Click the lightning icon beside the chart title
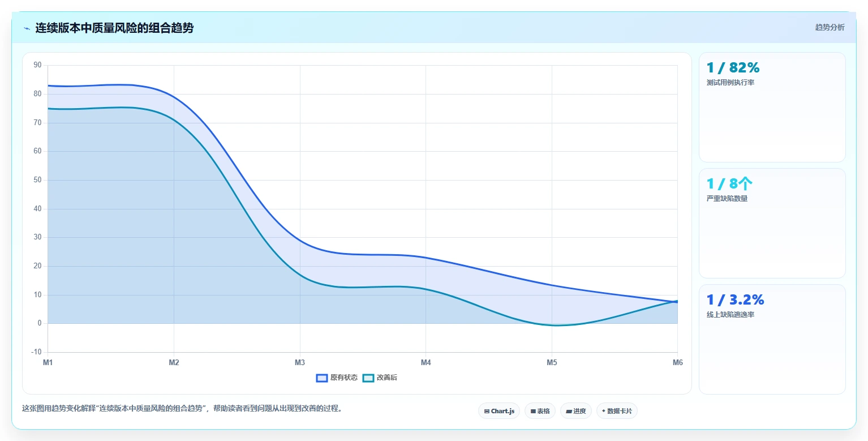This screenshot has width=868, height=441. [x=27, y=28]
